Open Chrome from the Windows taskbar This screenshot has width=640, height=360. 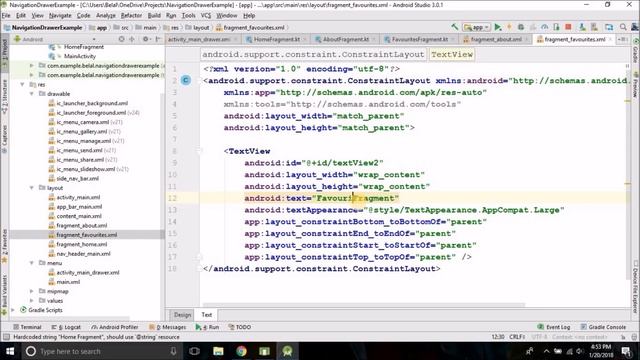click(x=241, y=351)
